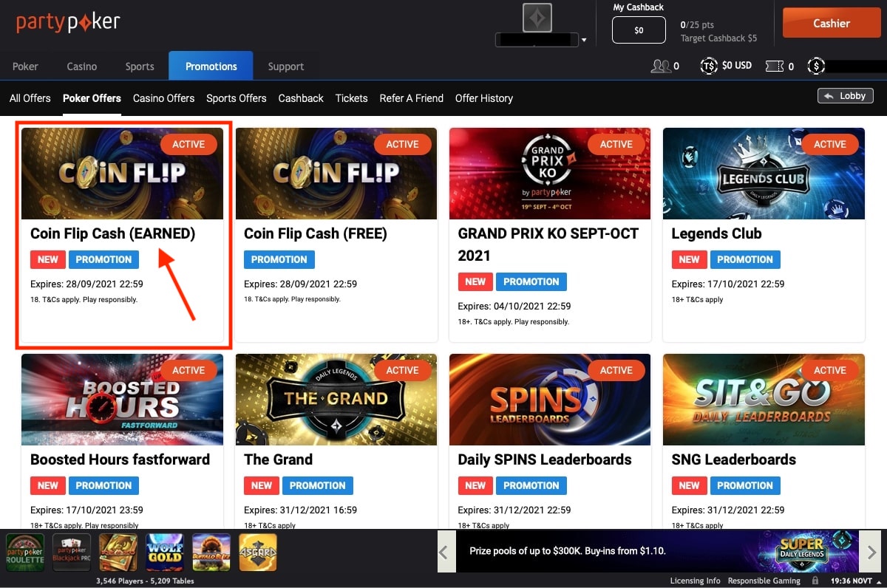
Task: Open Refer A Friend page
Action: point(412,98)
